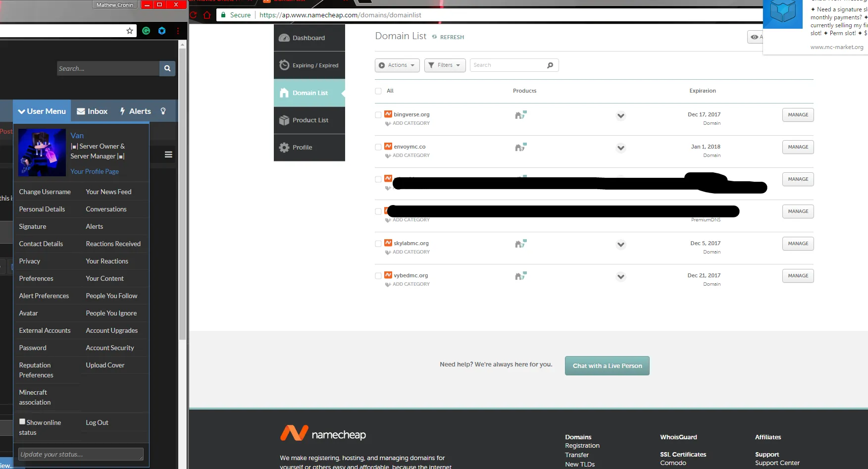Open Change Username in User Menu
868x469 pixels.
[45, 192]
